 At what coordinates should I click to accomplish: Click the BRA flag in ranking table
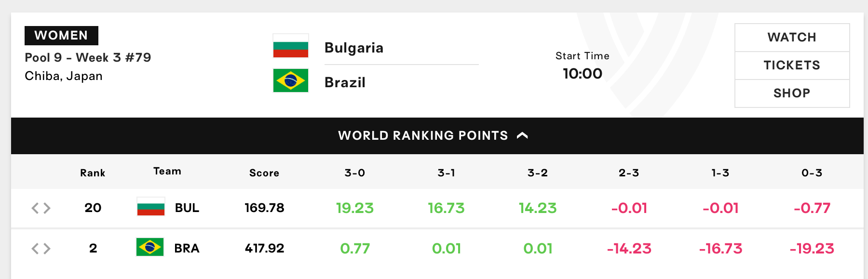click(x=150, y=247)
